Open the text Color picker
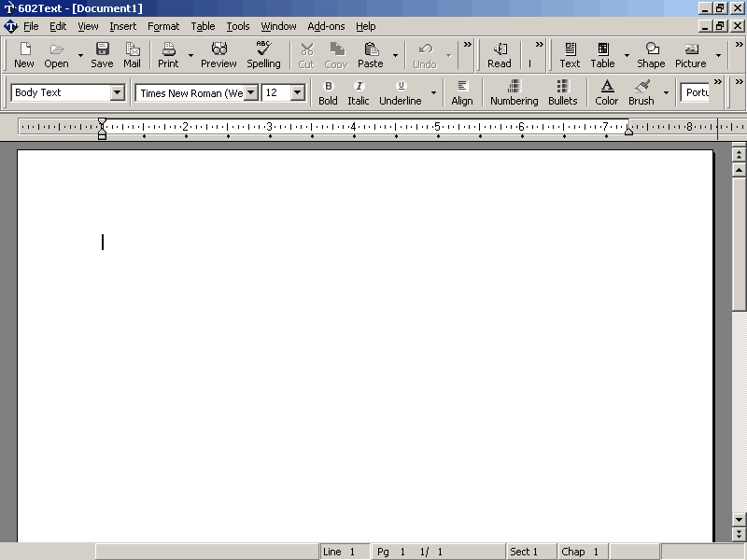 (x=607, y=92)
